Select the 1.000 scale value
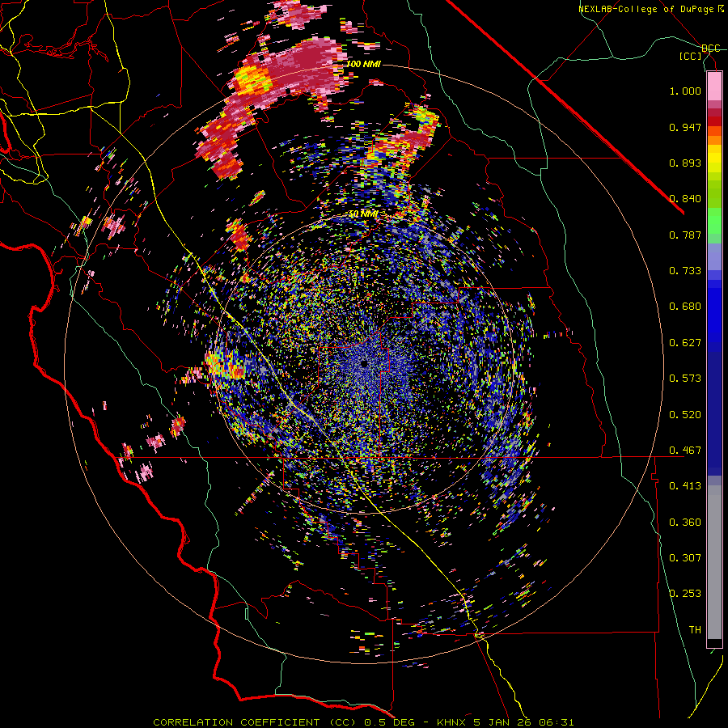This screenshot has width=728, height=728. coord(685,91)
